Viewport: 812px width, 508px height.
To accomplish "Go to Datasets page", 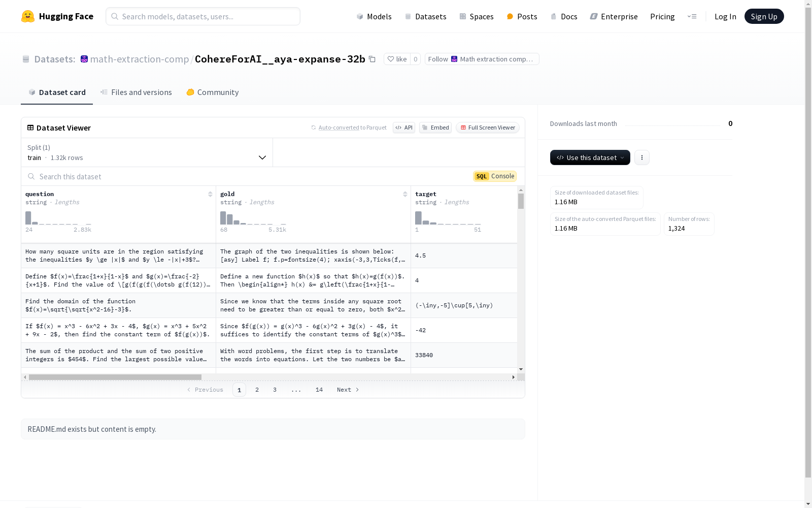I will click(425, 16).
